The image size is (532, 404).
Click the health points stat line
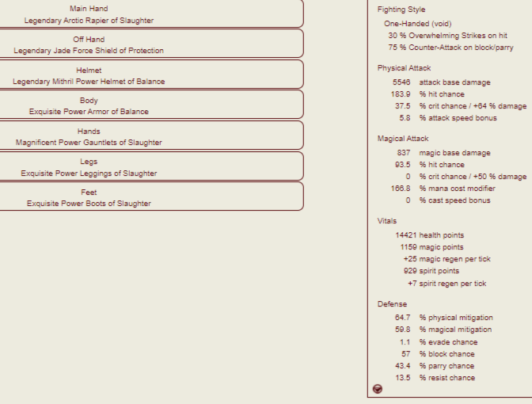(x=441, y=235)
